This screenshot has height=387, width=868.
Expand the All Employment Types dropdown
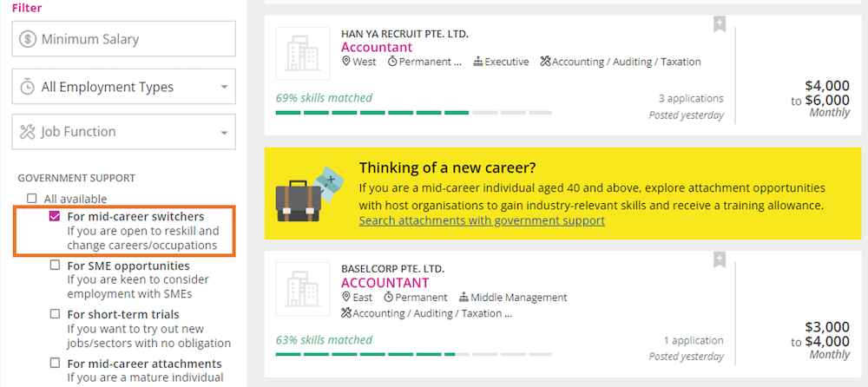pos(124,87)
